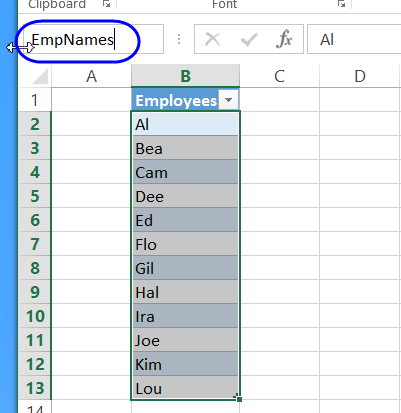The image size is (401, 413).
Task: Open Insert Function fx button
Action: click(284, 39)
